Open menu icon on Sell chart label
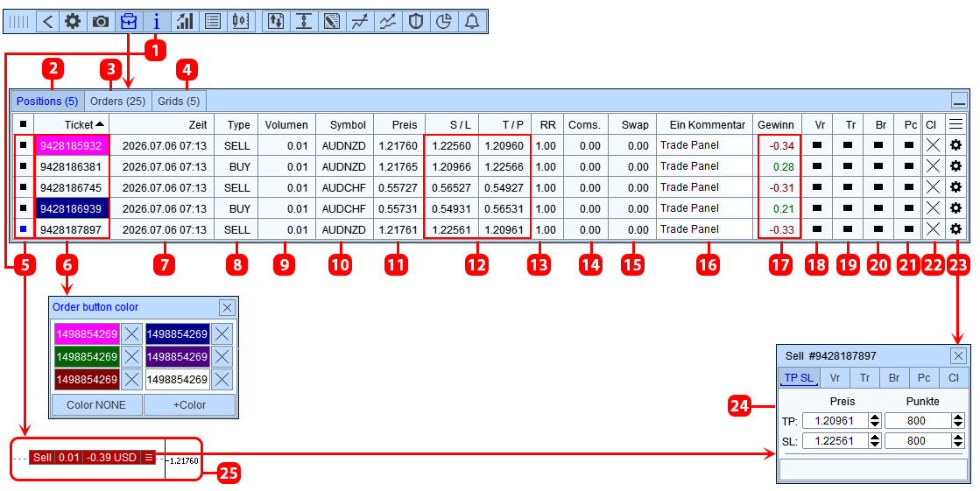980x491 pixels. (148, 457)
